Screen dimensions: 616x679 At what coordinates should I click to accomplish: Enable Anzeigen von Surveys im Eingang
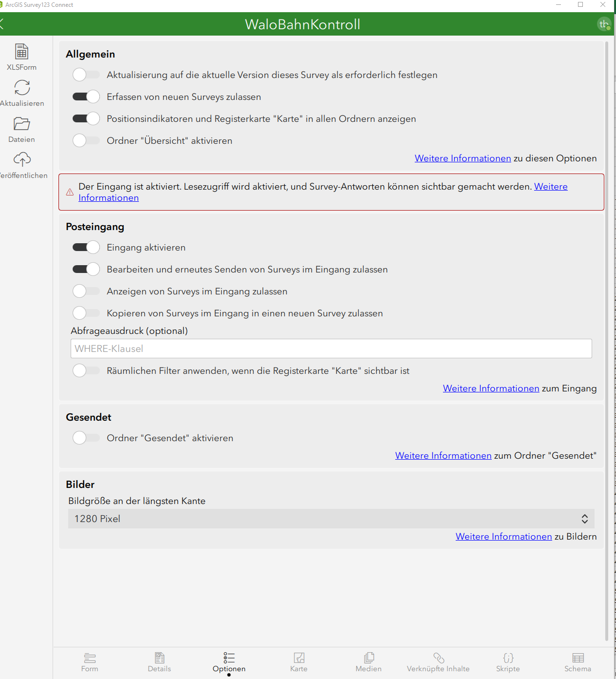click(86, 291)
